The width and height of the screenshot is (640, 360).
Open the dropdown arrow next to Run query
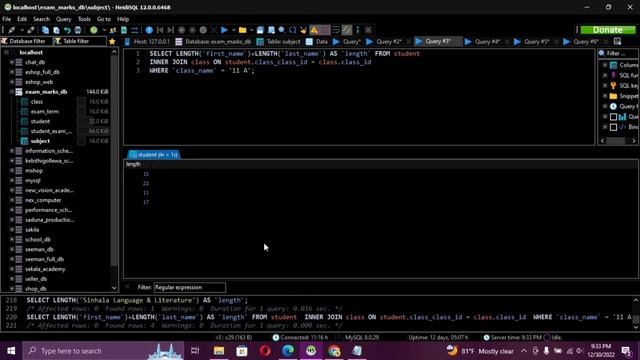[233, 30]
